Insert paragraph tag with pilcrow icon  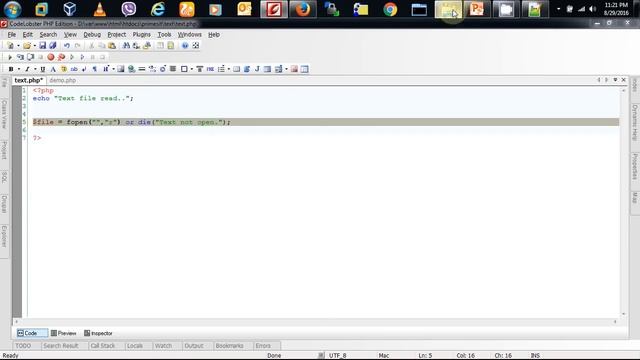pos(95,69)
